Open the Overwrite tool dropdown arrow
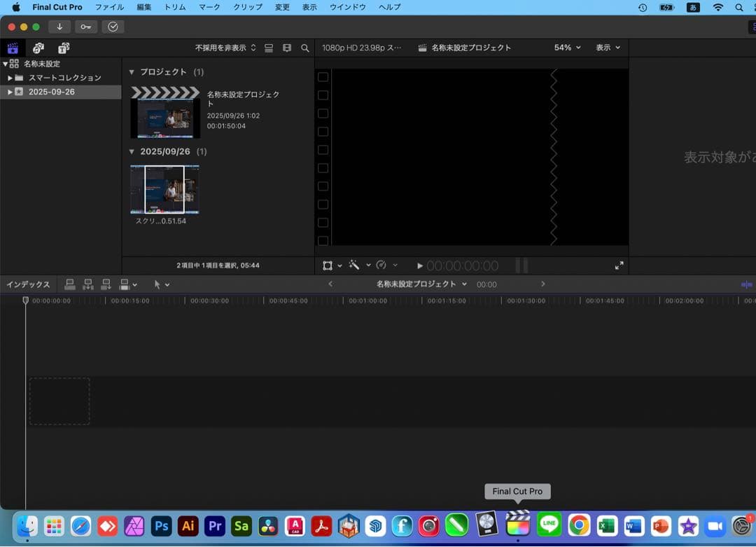Image resolution: width=756 pixels, height=547 pixels. point(134,284)
